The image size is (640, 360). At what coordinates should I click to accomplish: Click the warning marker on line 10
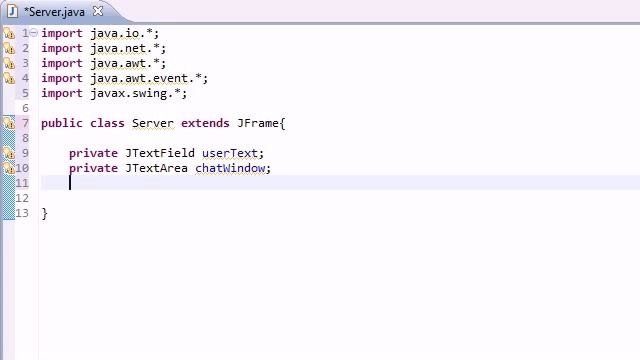[9, 168]
